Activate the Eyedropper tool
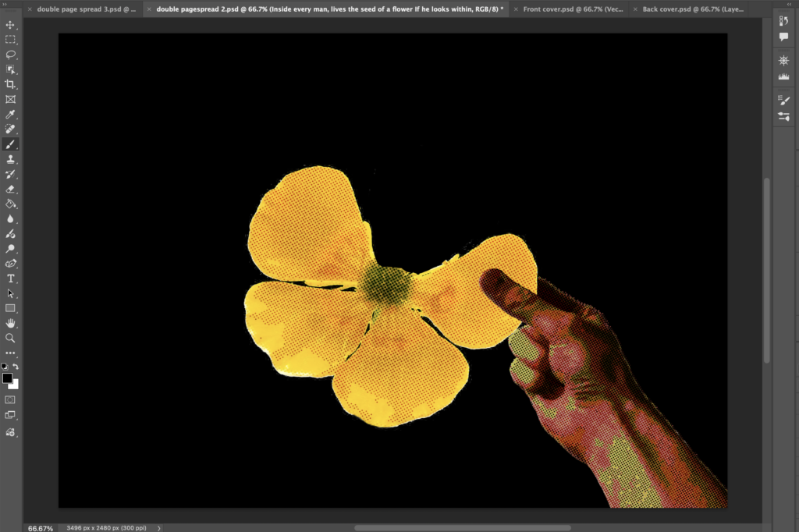Image resolution: width=799 pixels, height=532 pixels. click(11, 115)
